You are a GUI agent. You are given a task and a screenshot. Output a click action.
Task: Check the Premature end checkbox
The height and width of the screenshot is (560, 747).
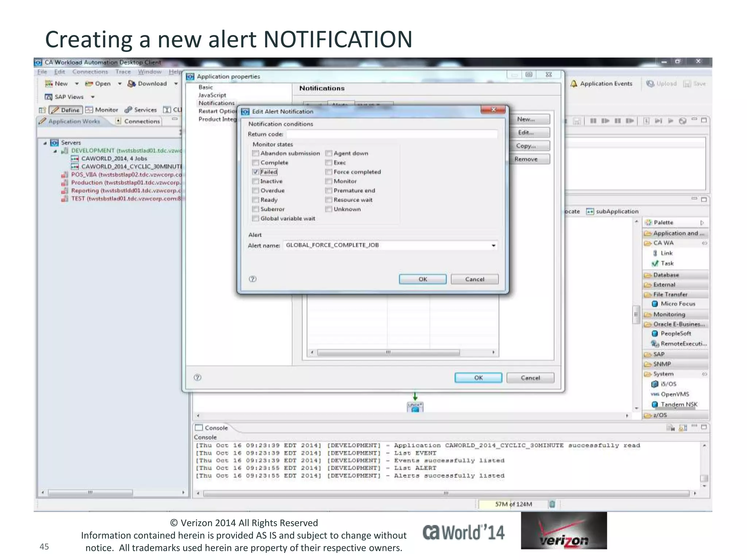329,191
